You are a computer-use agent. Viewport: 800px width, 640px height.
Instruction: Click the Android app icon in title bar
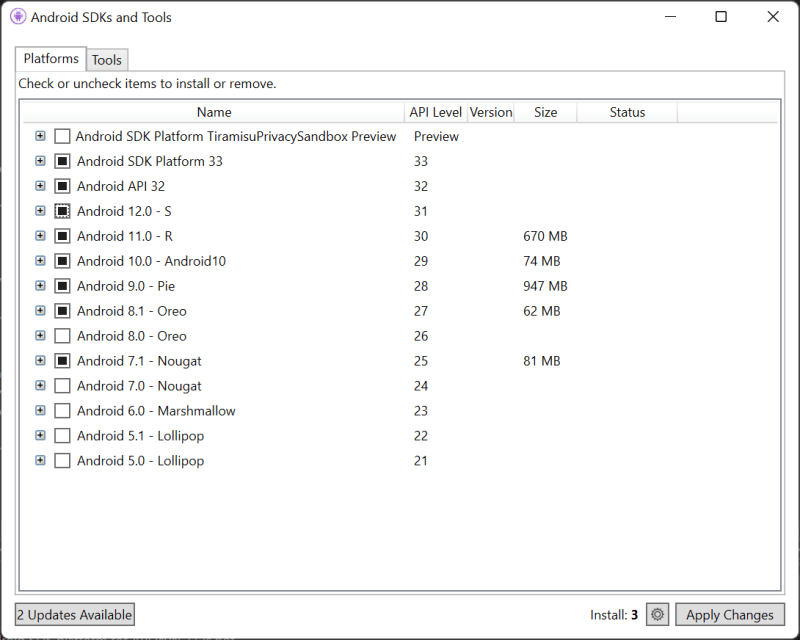tap(18, 17)
